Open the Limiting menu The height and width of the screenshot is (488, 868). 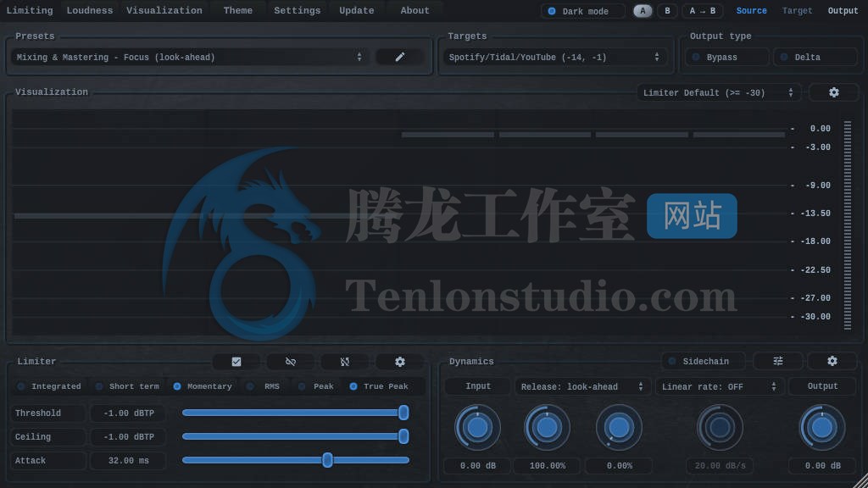tap(30, 10)
